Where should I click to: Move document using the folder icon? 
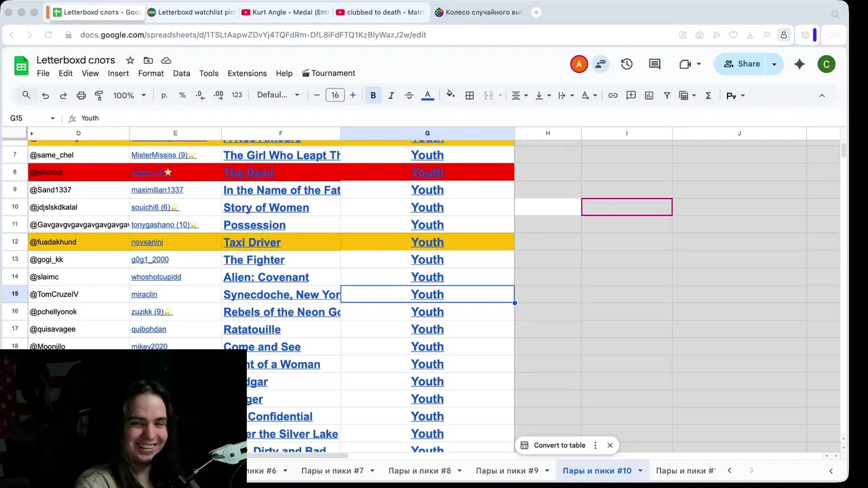pos(148,60)
